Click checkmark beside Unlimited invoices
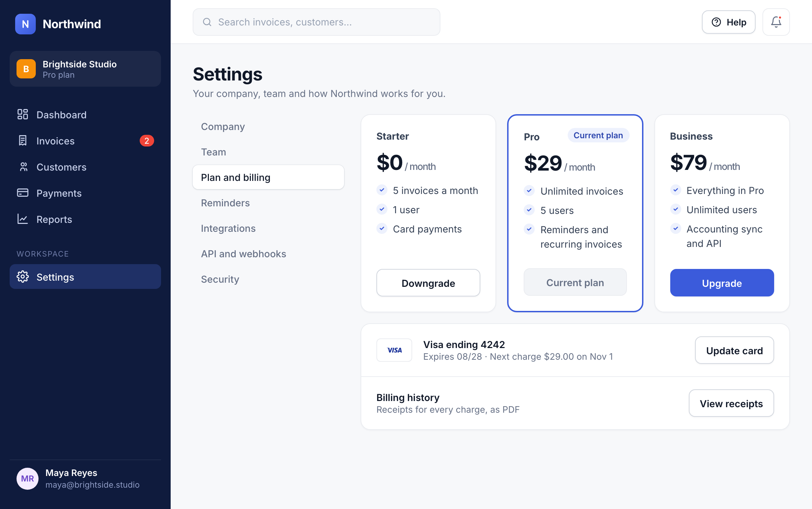Screen dimensions: 812x509 [x=529, y=191]
